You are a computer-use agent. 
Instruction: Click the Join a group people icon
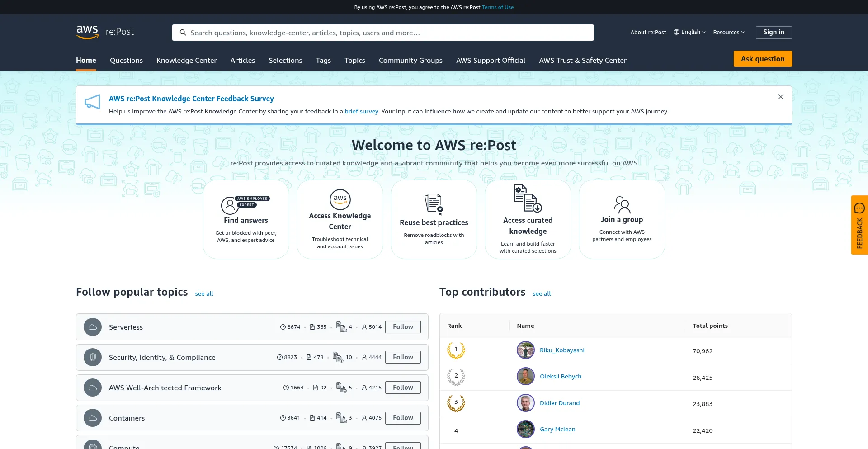click(622, 204)
